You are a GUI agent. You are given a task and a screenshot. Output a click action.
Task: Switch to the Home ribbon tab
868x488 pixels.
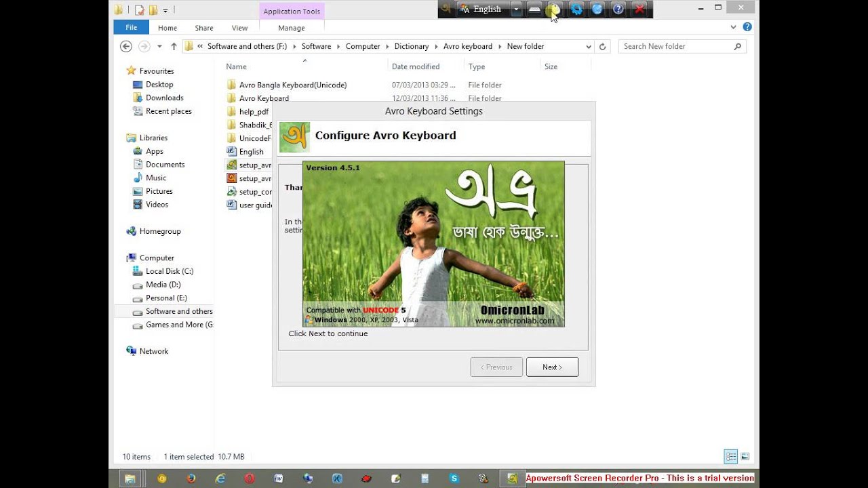[167, 28]
